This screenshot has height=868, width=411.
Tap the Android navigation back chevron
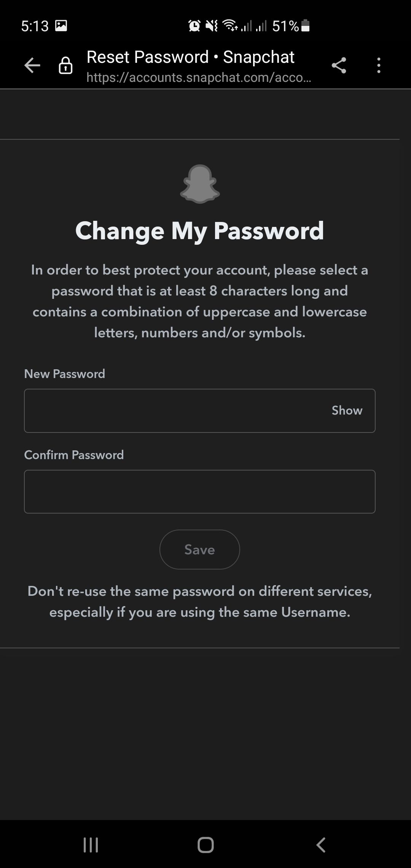321,844
